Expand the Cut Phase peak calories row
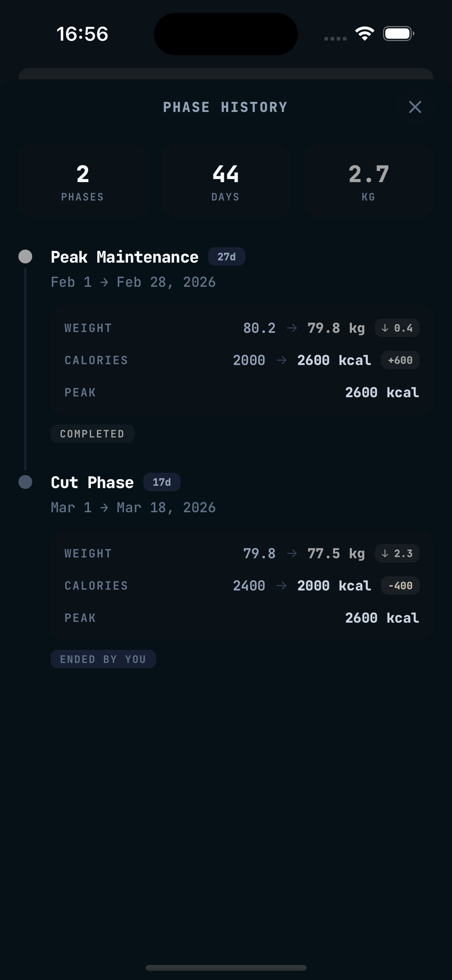The height and width of the screenshot is (980, 452). pos(242,618)
